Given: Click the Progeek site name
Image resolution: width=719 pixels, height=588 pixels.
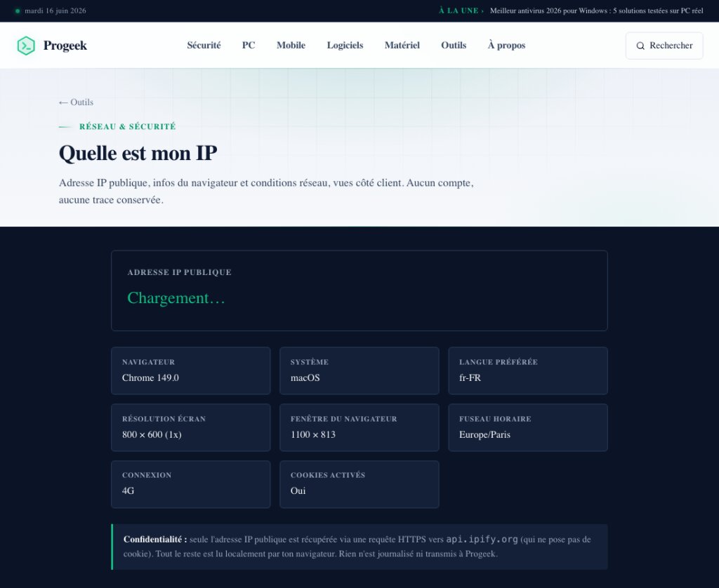Looking at the screenshot, I should (x=65, y=46).
